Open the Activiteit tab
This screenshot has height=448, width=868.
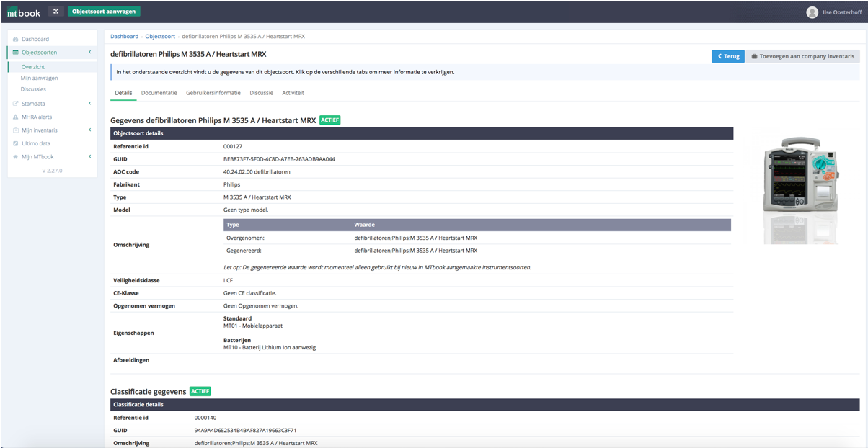click(293, 93)
